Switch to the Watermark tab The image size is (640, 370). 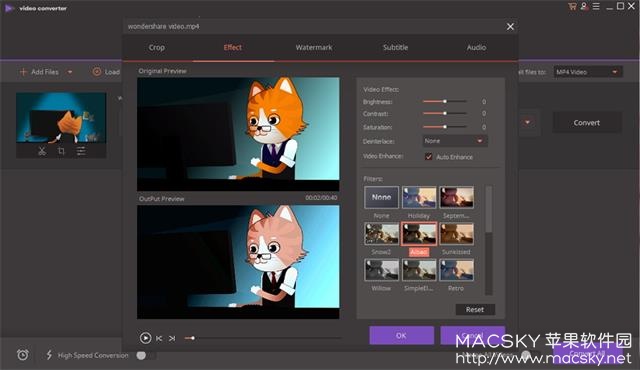pyautogui.click(x=314, y=47)
